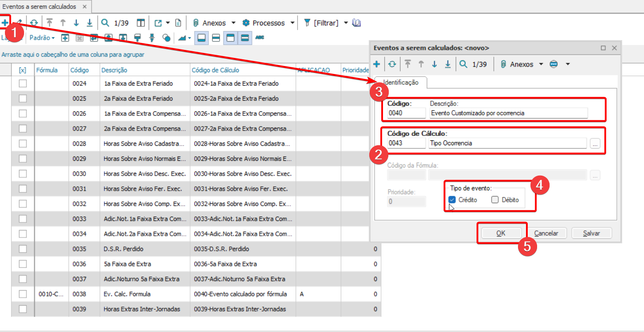The image size is (644, 332).
Task: Click the Processos gear icon
Action: point(246,23)
